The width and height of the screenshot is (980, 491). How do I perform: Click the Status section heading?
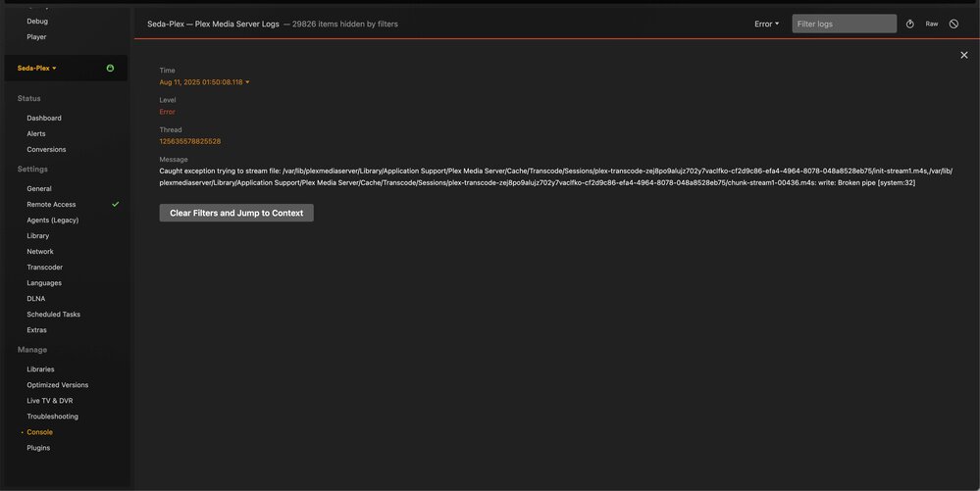coord(28,99)
